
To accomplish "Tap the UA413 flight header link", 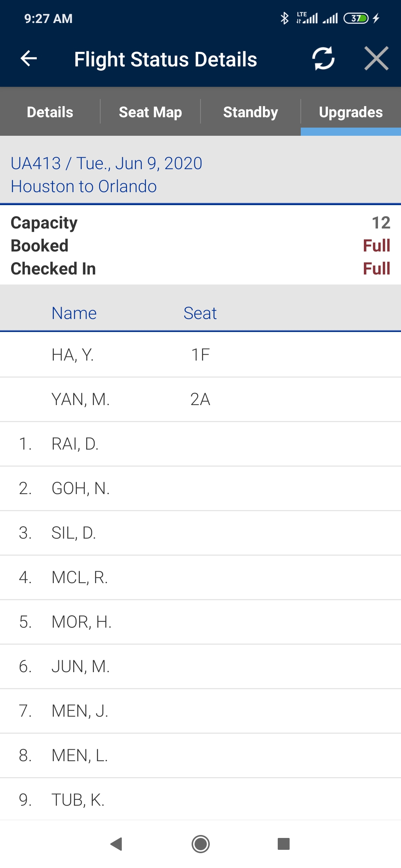I will click(x=106, y=164).
